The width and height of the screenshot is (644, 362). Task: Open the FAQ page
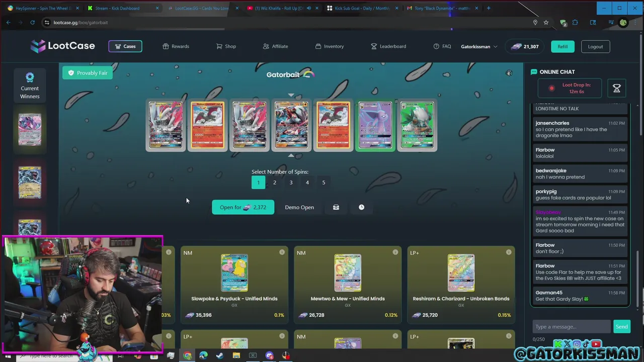(x=442, y=46)
